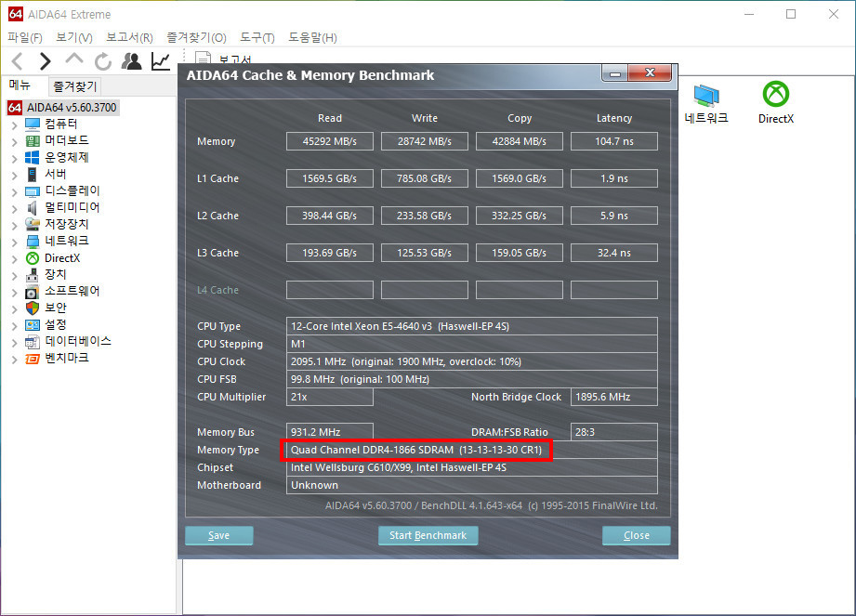Viewport: 856px width, 616px height.
Task: Go back with the left arrow toolbar icon
Action: (x=17, y=61)
